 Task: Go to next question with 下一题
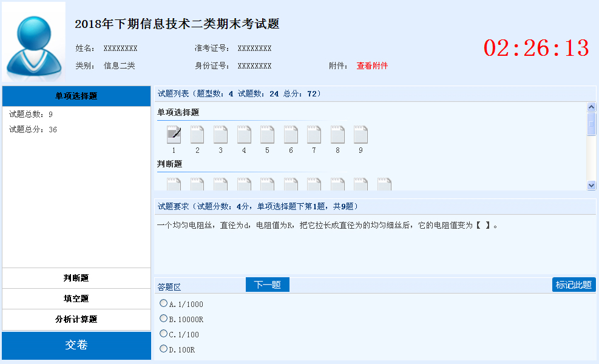tap(268, 285)
